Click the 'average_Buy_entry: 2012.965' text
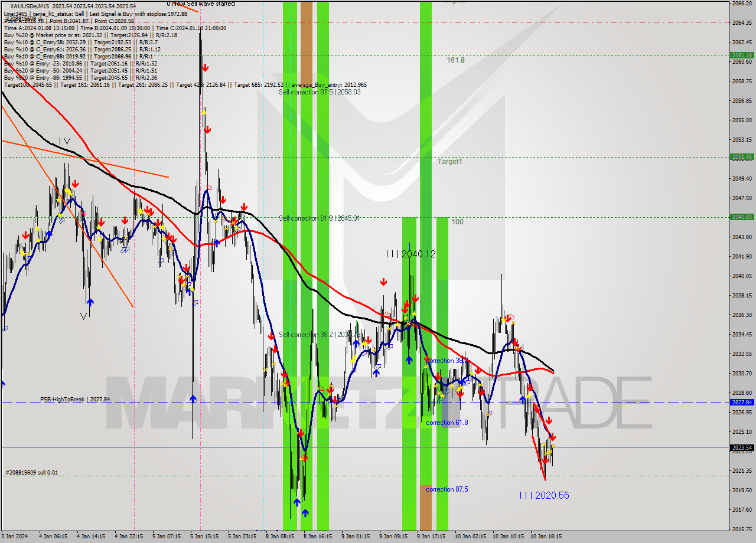This screenshot has height=543, width=756. [x=328, y=85]
